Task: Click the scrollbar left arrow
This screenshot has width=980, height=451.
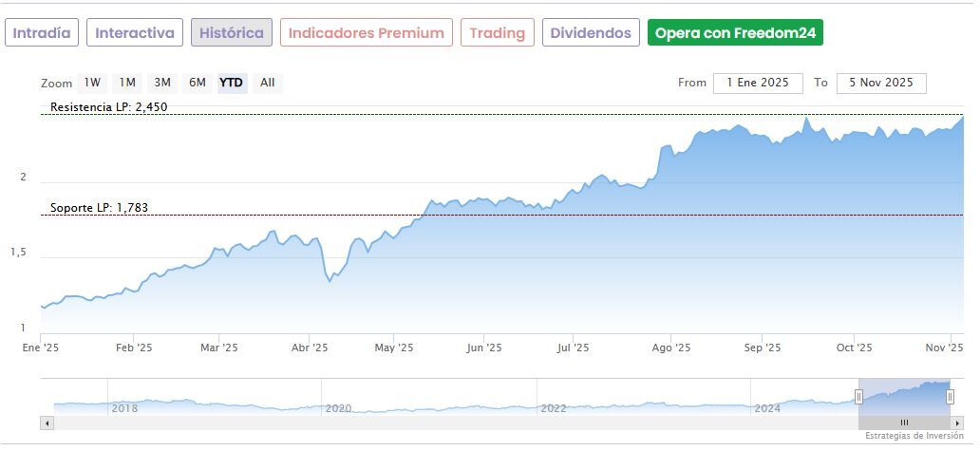Action: pos(46,423)
